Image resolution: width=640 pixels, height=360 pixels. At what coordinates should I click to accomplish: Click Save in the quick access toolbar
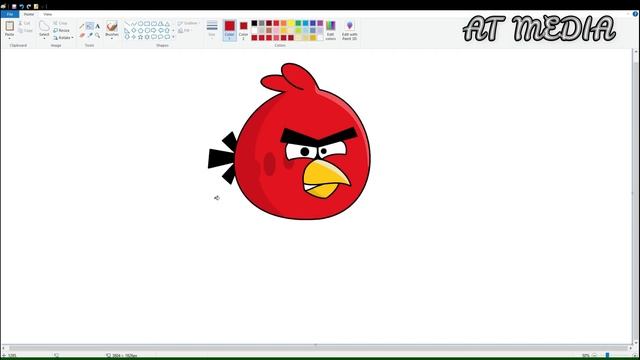pyautogui.click(x=14, y=6)
